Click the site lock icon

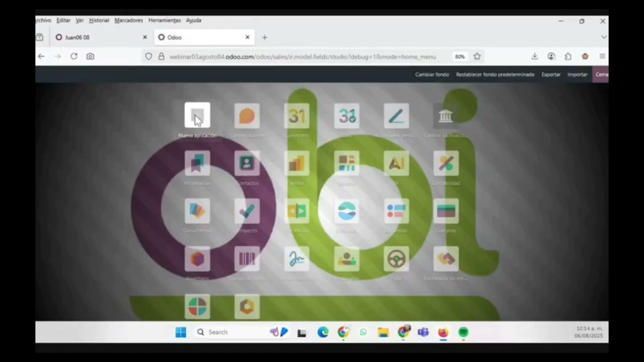[161, 57]
